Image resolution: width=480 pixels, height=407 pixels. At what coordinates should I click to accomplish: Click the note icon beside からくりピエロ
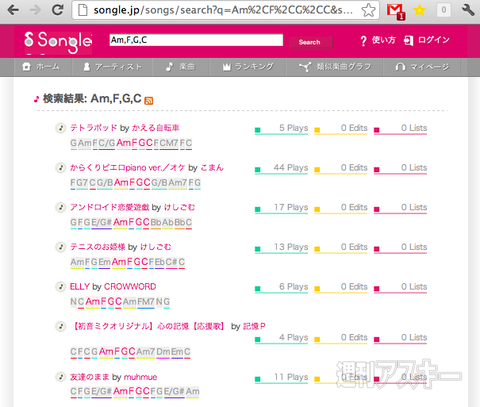tap(60, 167)
